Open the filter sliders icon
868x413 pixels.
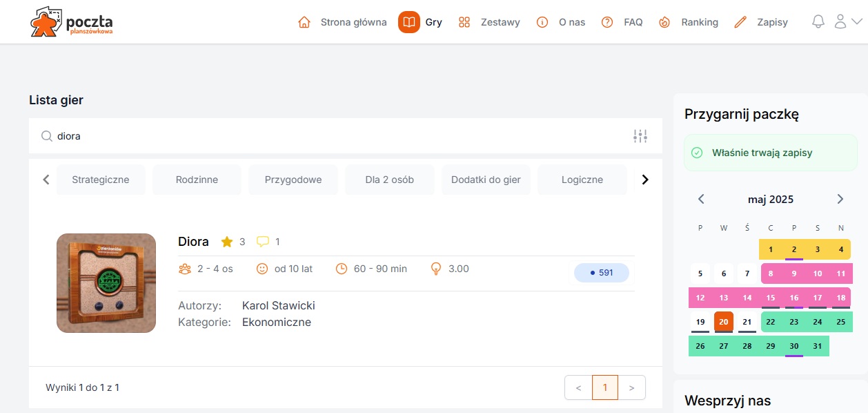point(640,136)
